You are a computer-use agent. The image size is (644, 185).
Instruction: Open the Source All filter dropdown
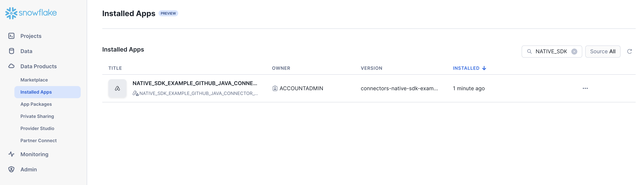(x=603, y=52)
